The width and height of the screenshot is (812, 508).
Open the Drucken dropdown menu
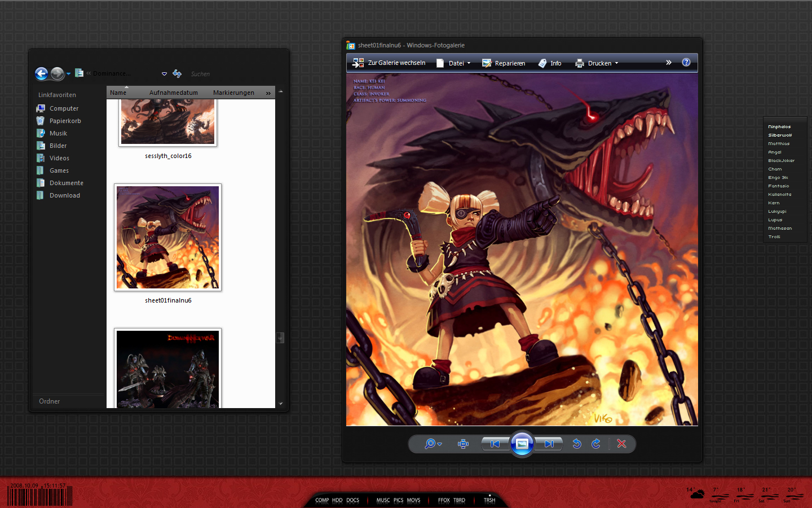(x=597, y=63)
